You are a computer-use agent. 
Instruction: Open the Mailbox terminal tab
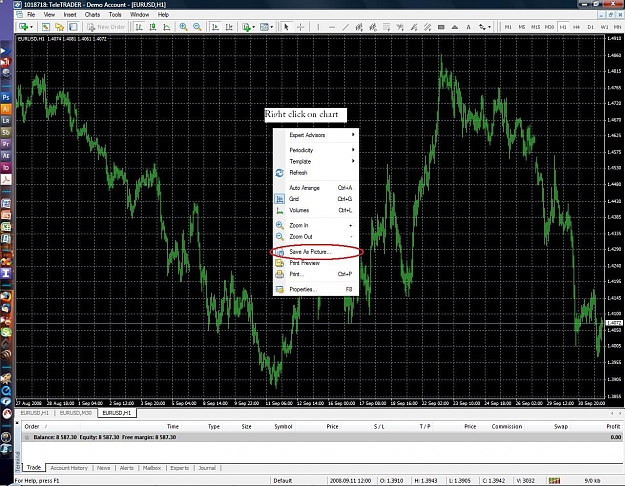[x=151, y=468]
